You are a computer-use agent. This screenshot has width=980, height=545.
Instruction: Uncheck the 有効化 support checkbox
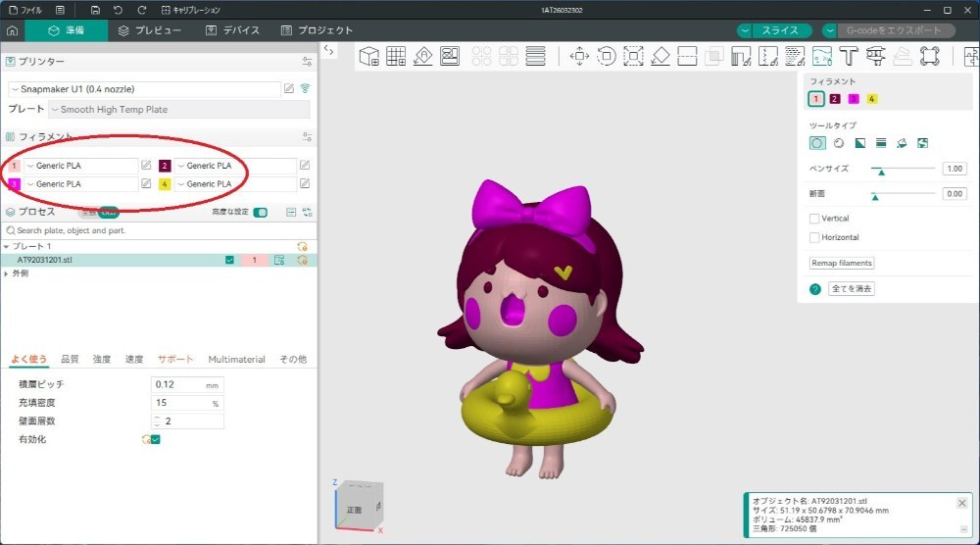[156, 439]
